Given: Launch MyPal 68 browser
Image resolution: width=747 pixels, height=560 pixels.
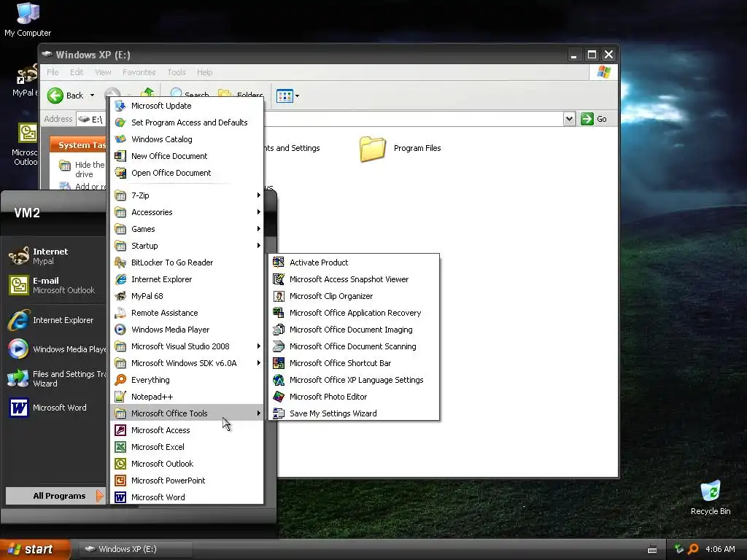Looking at the screenshot, I should (x=187, y=296).
